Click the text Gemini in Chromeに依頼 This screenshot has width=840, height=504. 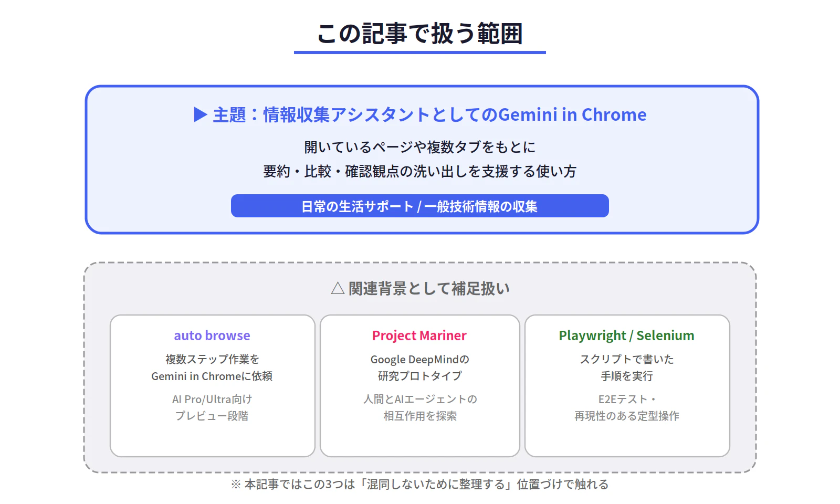pyautogui.click(x=212, y=376)
